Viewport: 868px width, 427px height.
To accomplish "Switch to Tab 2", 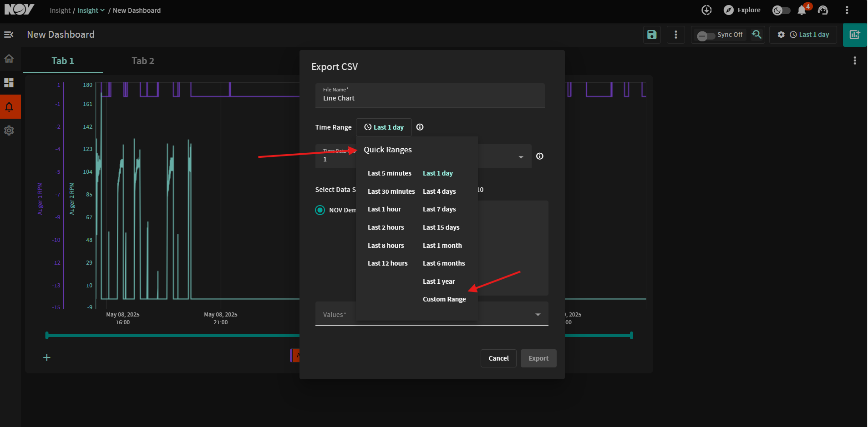I will click(143, 61).
